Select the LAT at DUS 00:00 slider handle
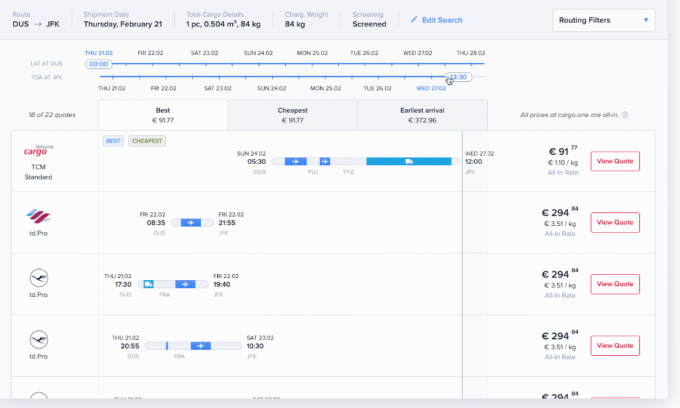 pyautogui.click(x=99, y=64)
